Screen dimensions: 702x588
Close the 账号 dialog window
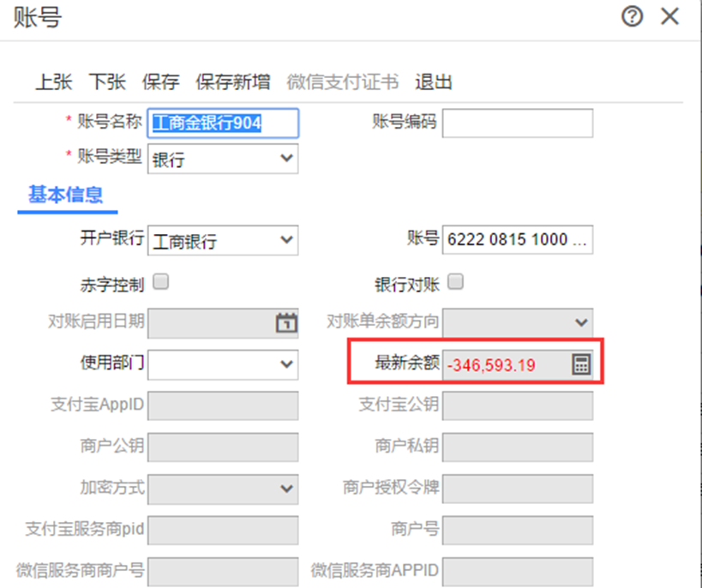pyautogui.click(x=669, y=17)
